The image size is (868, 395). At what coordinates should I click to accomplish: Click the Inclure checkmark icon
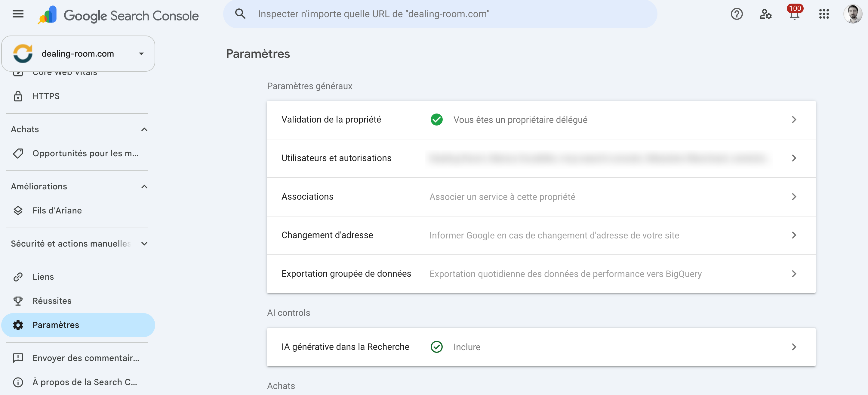437,347
